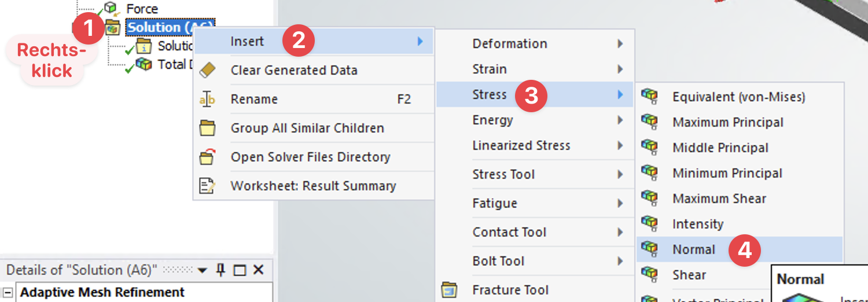The width and height of the screenshot is (868, 302).
Task: Click the Maximum Shear stress icon
Action: pyautogui.click(x=650, y=198)
